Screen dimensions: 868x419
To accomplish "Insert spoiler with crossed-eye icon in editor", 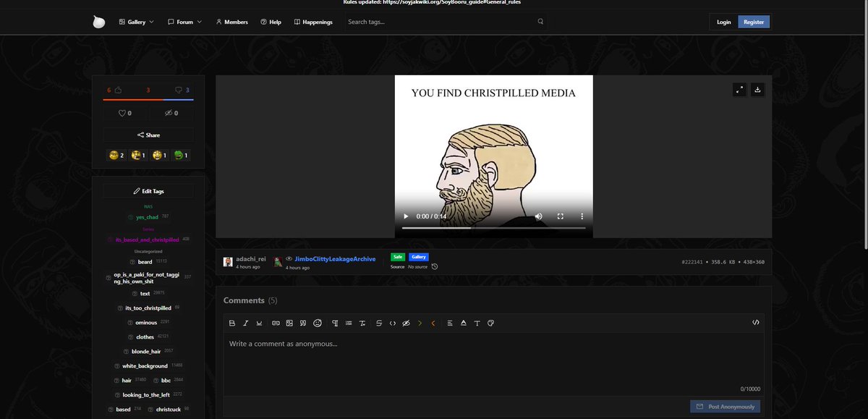I will [x=406, y=323].
